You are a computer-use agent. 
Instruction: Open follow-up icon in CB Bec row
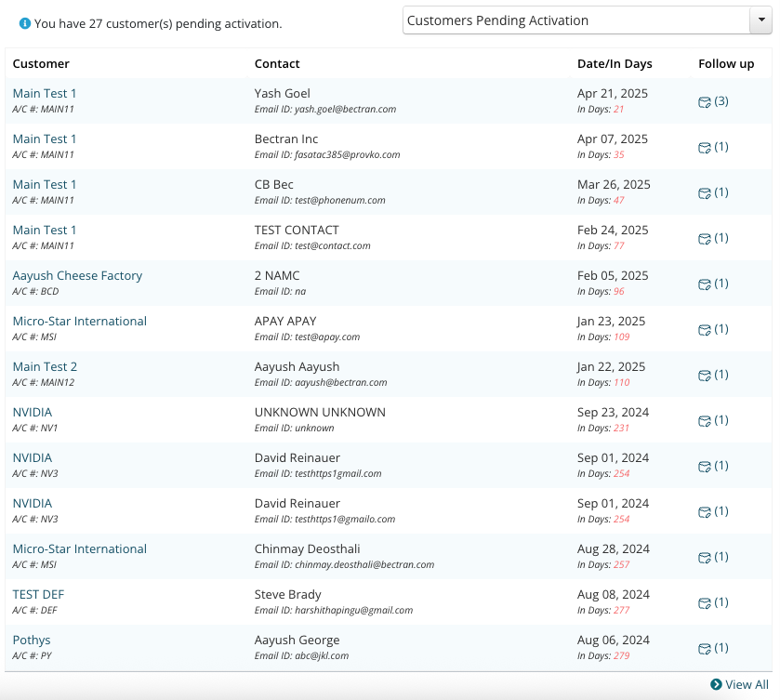pyautogui.click(x=705, y=193)
